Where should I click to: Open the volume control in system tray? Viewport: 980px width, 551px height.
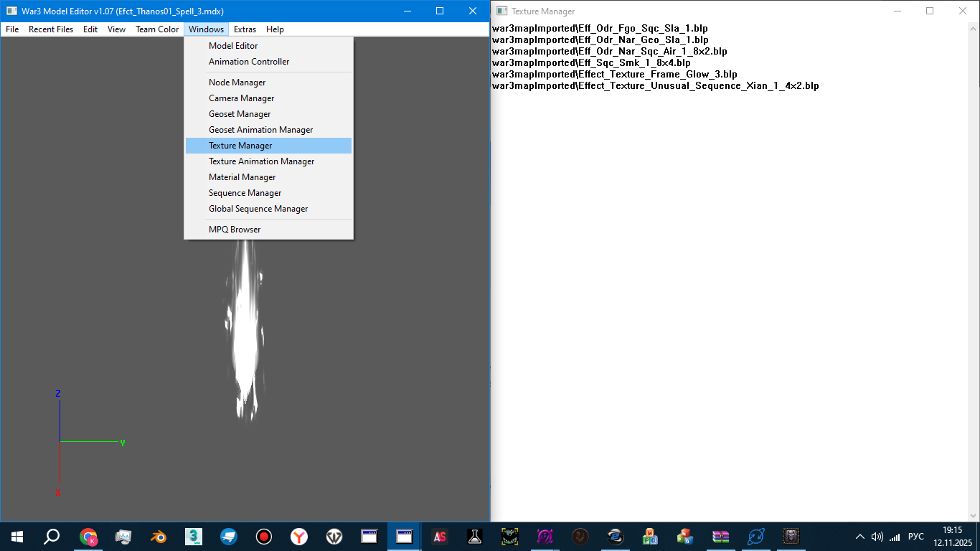877,537
